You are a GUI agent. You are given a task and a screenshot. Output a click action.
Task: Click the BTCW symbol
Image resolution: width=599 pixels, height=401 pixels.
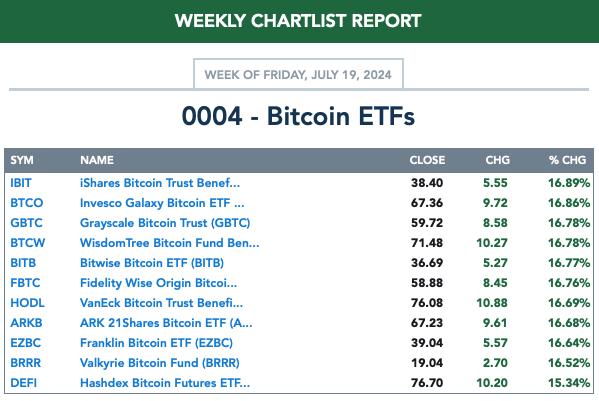(x=28, y=243)
